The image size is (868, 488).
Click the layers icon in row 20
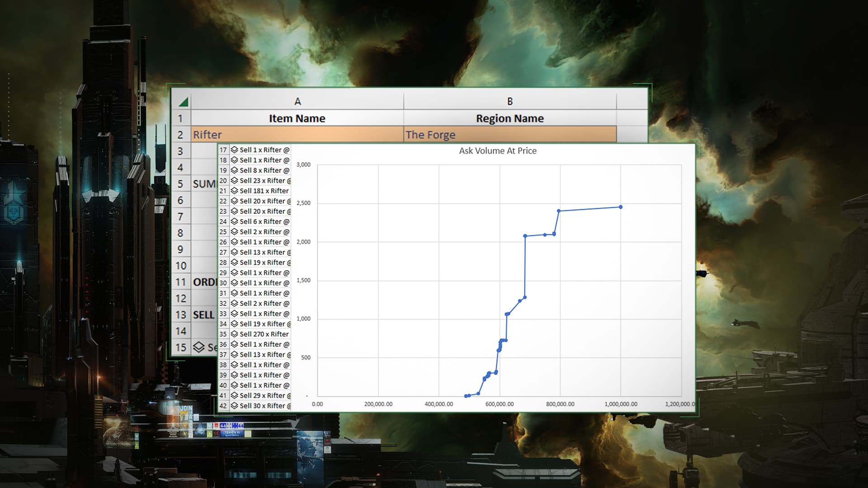234,180
